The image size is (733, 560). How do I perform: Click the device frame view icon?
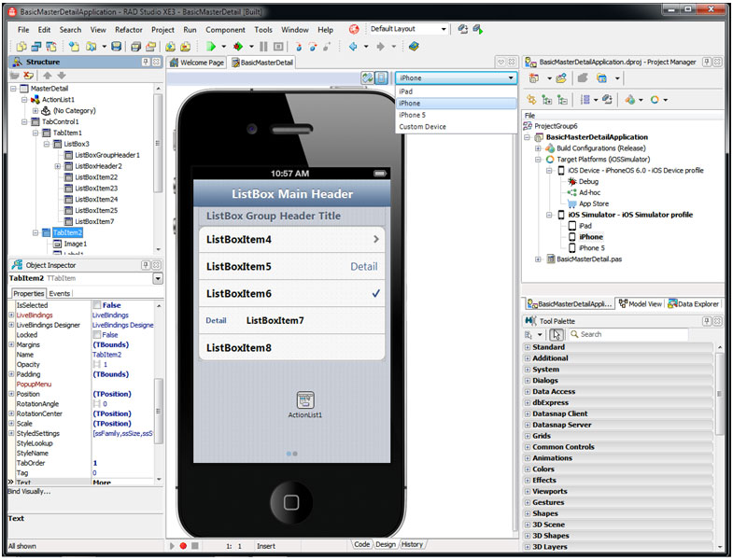tap(382, 77)
